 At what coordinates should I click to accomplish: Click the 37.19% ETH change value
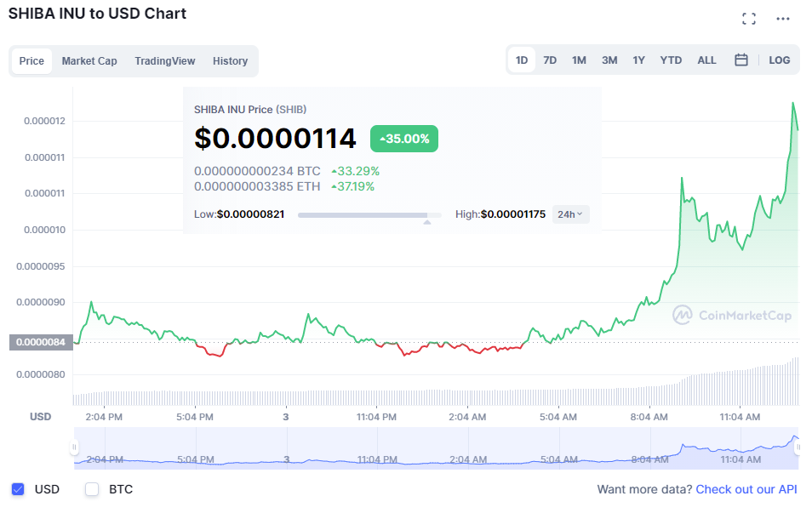352,186
